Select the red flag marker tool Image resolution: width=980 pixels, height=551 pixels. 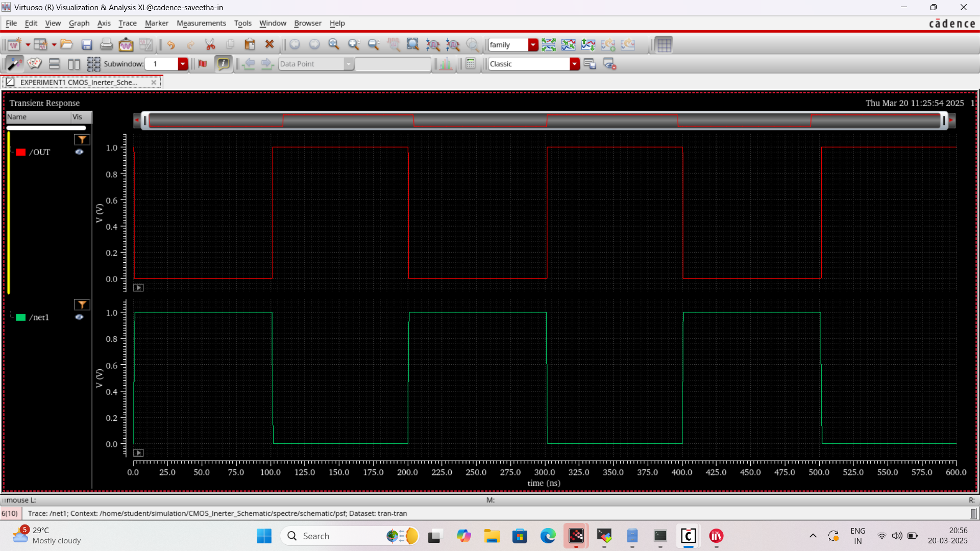tap(202, 64)
